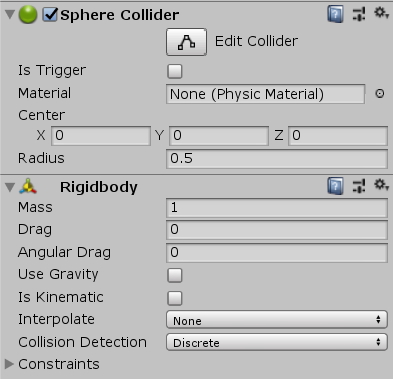Open Rigidbody presets slider icon
Viewport: 393px width, 379px height.
[x=359, y=186]
